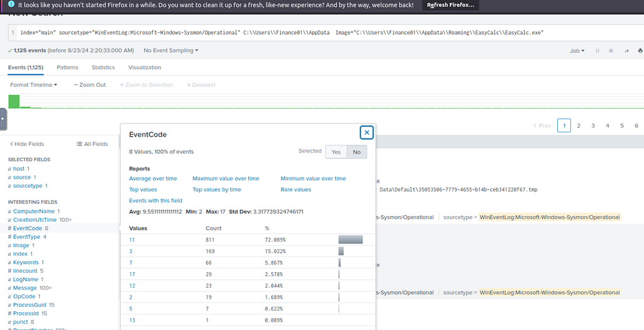The image size is (644, 330).
Task: Open Rare values report
Action: (296, 190)
